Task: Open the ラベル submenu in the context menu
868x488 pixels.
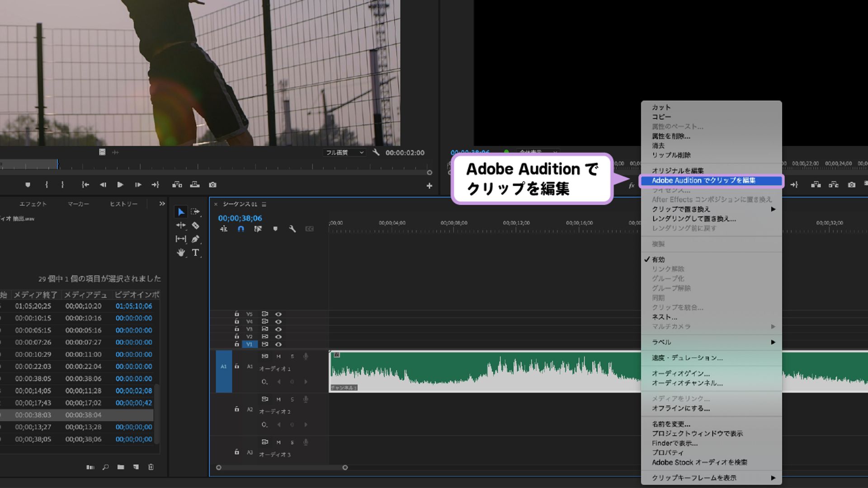Action: 662,342
